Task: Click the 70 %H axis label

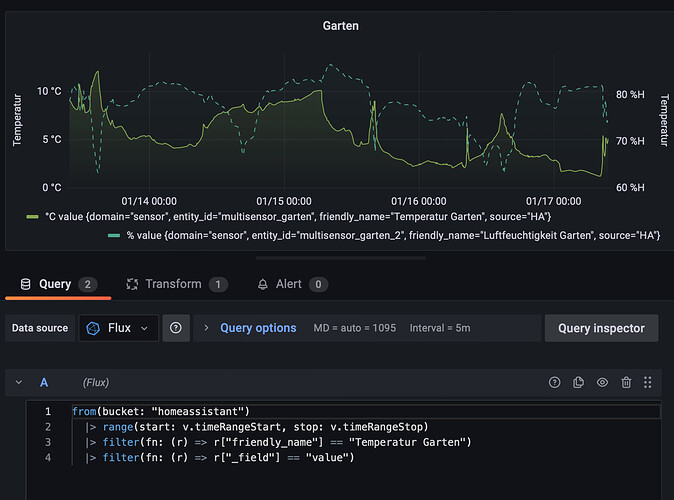Action: pos(630,141)
